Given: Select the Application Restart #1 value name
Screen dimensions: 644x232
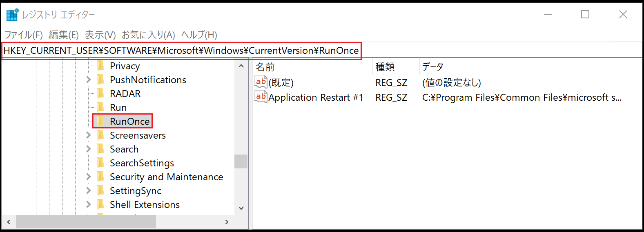Looking at the screenshot, I should [x=316, y=97].
